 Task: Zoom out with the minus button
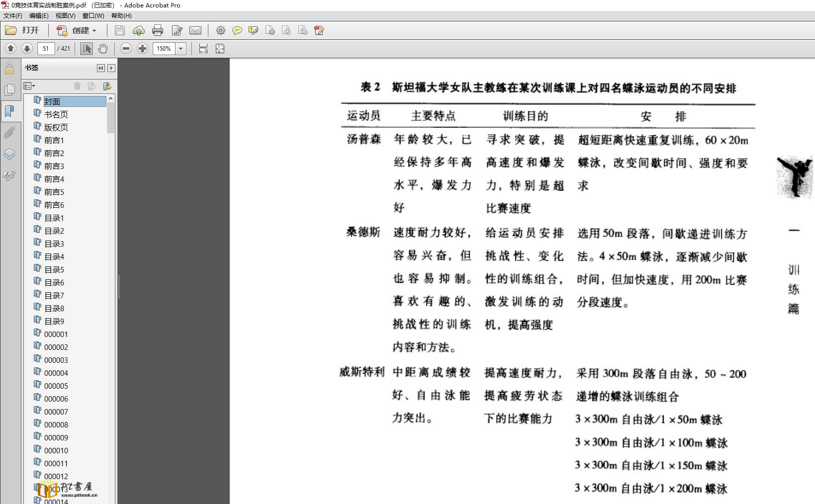[x=126, y=48]
